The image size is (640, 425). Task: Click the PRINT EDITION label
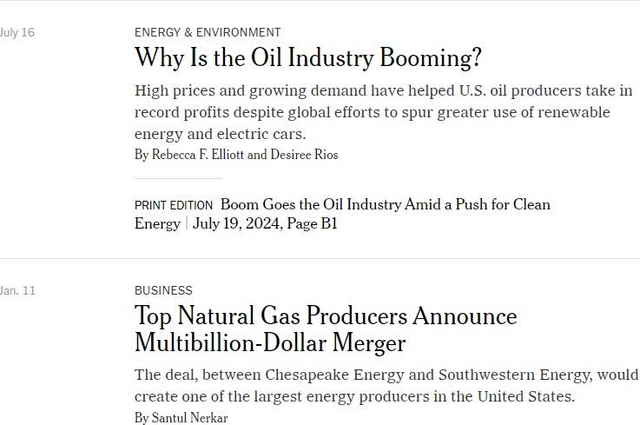(173, 205)
